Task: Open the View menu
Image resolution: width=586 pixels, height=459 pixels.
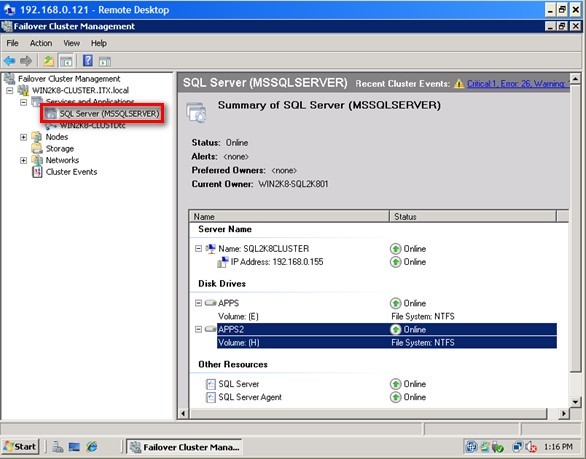Action: [x=71, y=43]
